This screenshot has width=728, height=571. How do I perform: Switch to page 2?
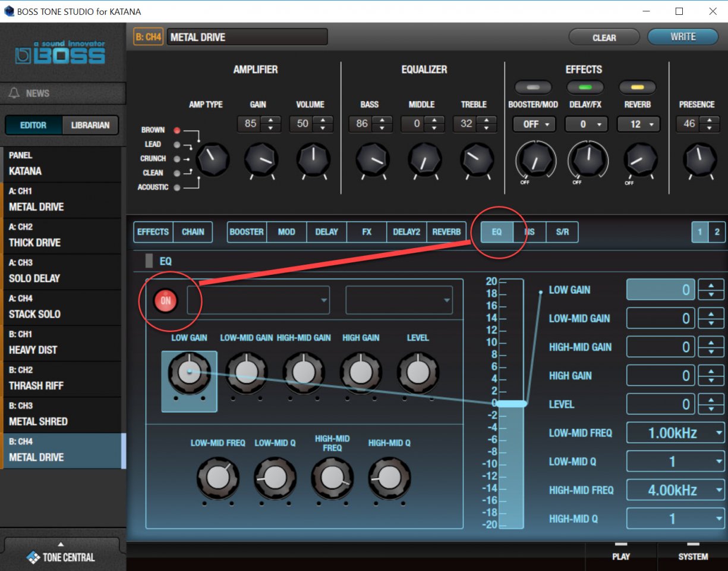click(x=717, y=232)
